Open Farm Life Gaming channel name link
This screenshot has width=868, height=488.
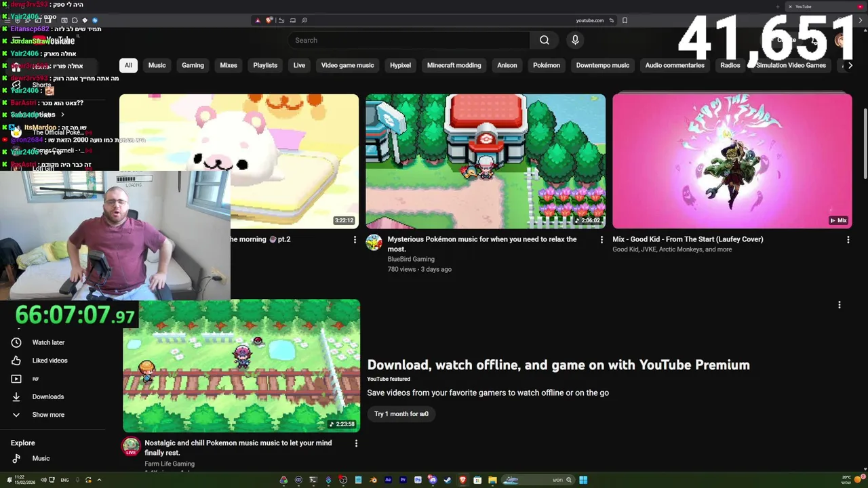[x=170, y=464]
